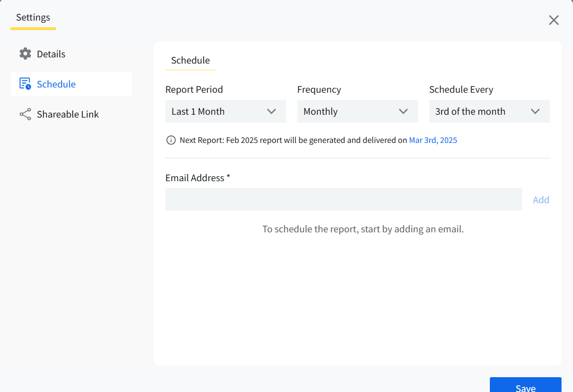This screenshot has height=392, width=573.
Task: Click the share icon beside Shareable Link
Action: (25, 114)
